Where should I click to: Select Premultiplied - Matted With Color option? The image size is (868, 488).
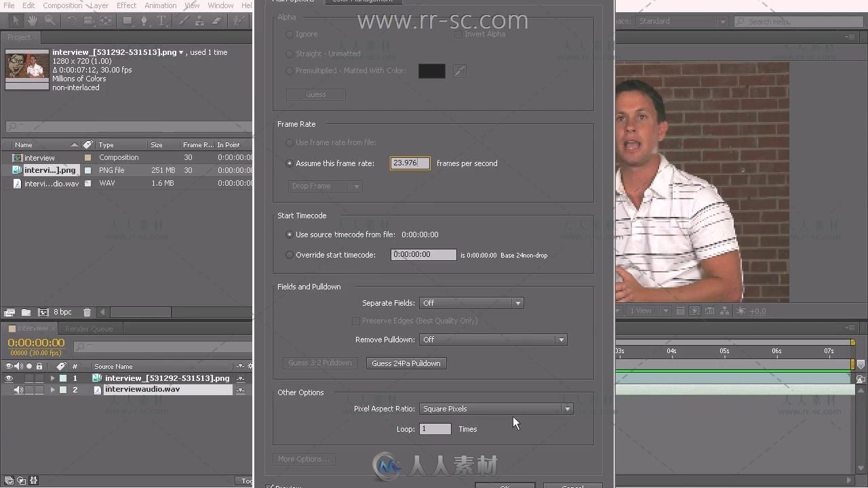coord(290,70)
